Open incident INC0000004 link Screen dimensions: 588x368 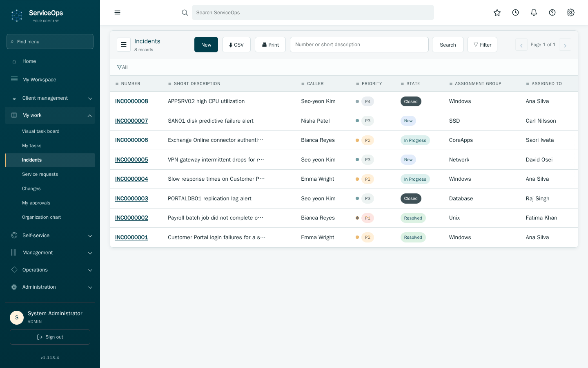coord(131,179)
